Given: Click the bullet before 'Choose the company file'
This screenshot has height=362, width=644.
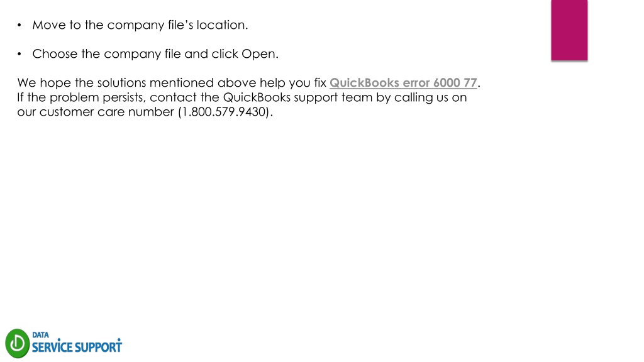Looking at the screenshot, I should click(x=19, y=54).
